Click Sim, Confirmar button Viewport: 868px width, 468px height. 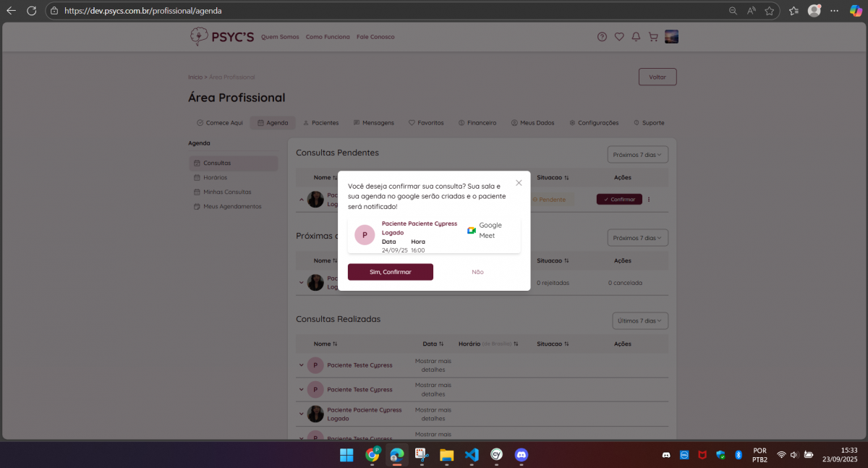(x=391, y=272)
